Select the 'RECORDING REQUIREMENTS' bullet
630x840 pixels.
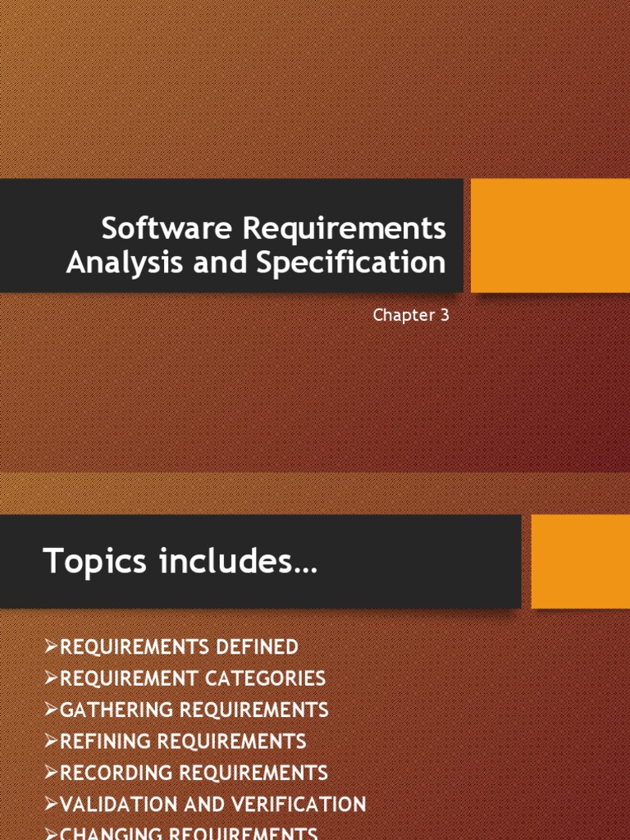coord(186,773)
